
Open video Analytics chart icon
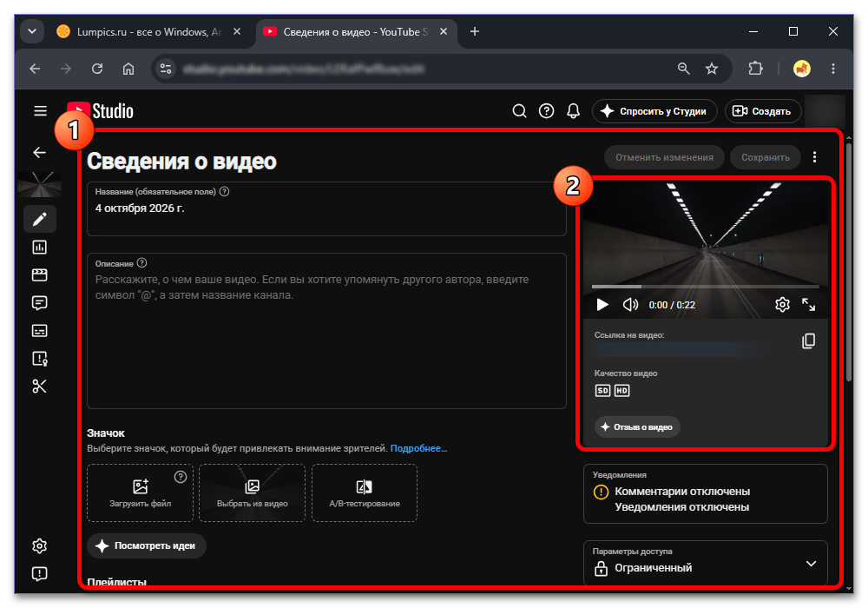click(x=39, y=247)
